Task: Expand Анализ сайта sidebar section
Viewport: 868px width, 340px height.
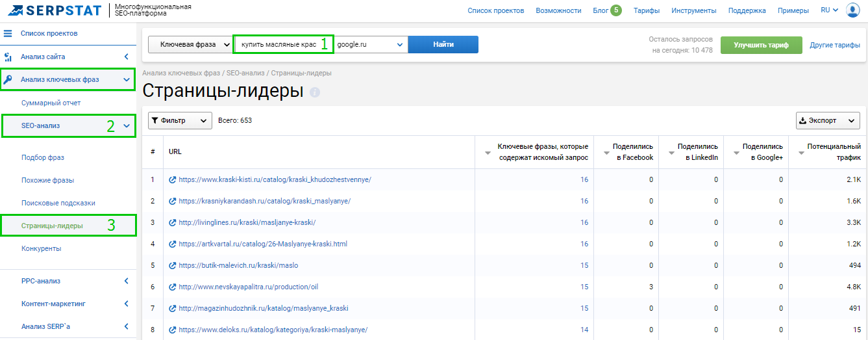Action: tap(127, 57)
